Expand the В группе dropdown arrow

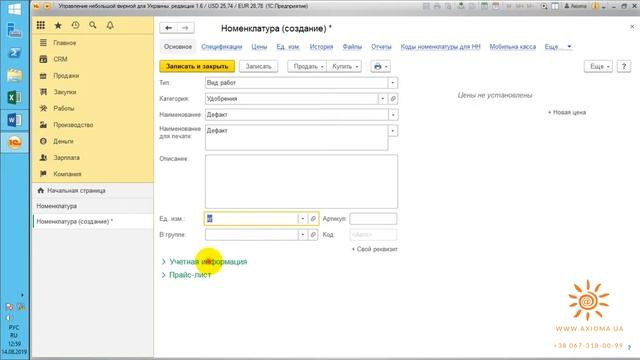tap(302, 235)
